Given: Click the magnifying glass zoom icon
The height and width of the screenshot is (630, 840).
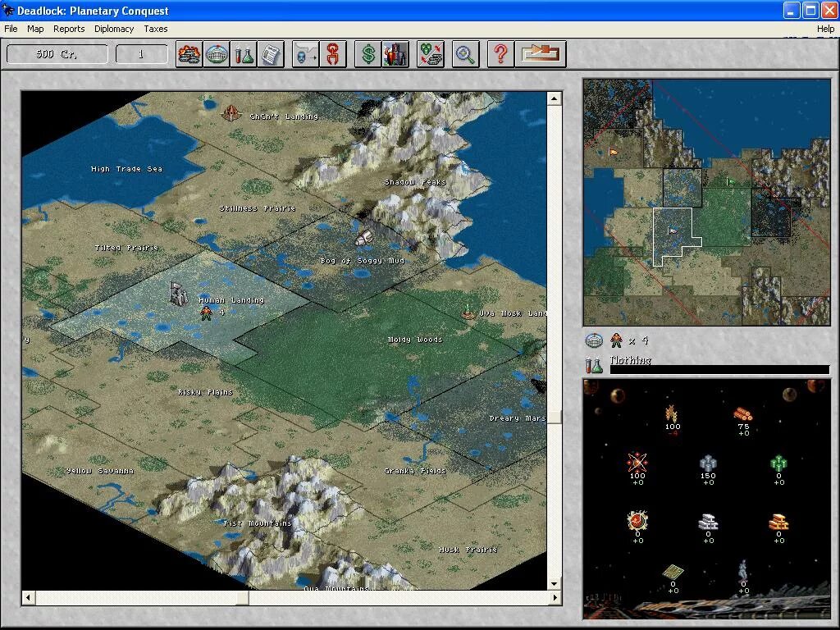Looking at the screenshot, I should tap(466, 54).
